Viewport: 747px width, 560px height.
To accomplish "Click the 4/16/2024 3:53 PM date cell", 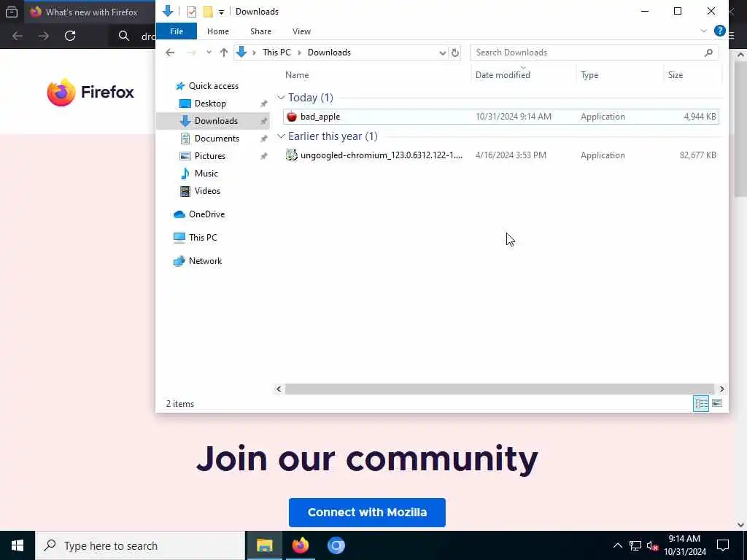I will pos(511,155).
